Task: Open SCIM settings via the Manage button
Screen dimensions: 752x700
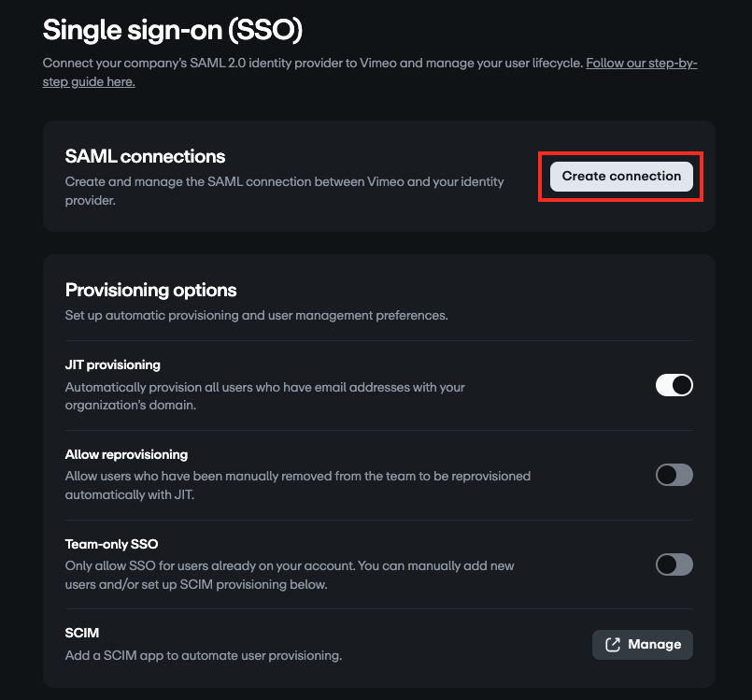Action: pos(643,644)
